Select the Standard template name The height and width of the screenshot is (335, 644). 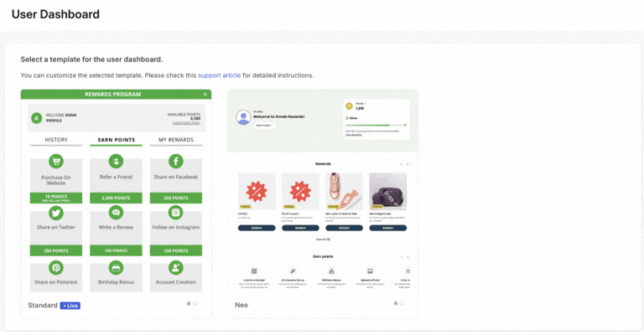point(43,305)
